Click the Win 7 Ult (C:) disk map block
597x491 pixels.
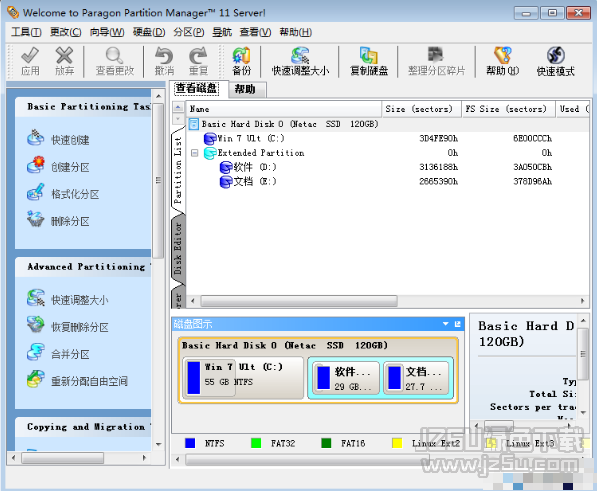point(243,378)
